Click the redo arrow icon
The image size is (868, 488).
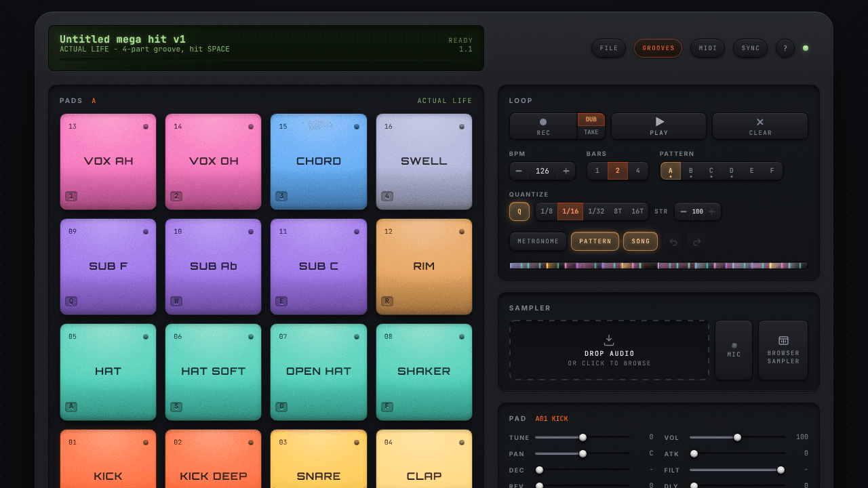click(x=696, y=241)
